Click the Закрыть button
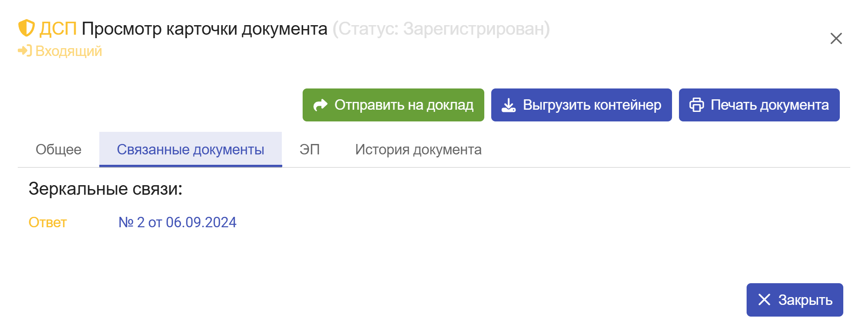The image size is (868, 327). (x=795, y=300)
